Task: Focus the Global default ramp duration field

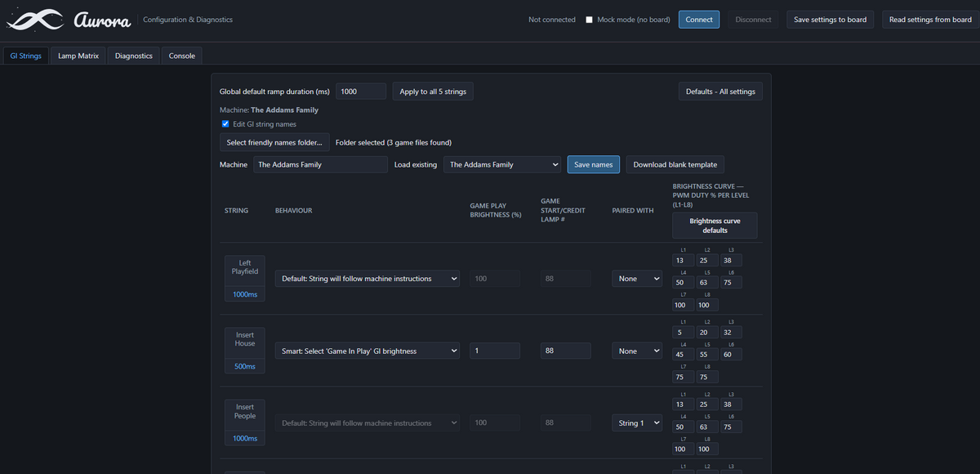Action: [361, 92]
